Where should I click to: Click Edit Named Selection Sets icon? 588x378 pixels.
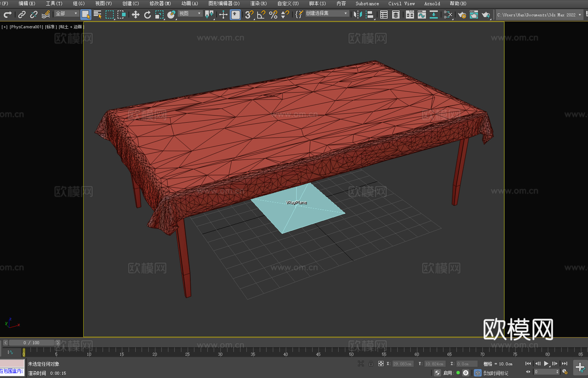point(299,14)
